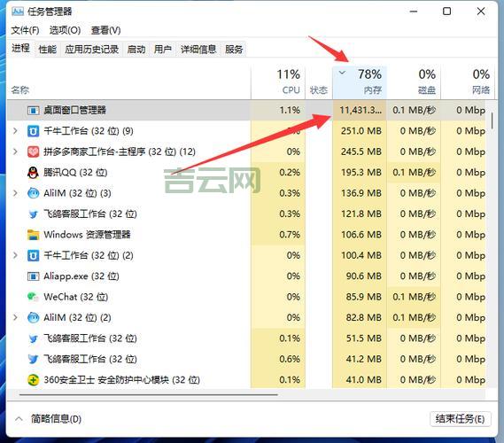Click the sort arrow on the 内存 column

pos(342,73)
